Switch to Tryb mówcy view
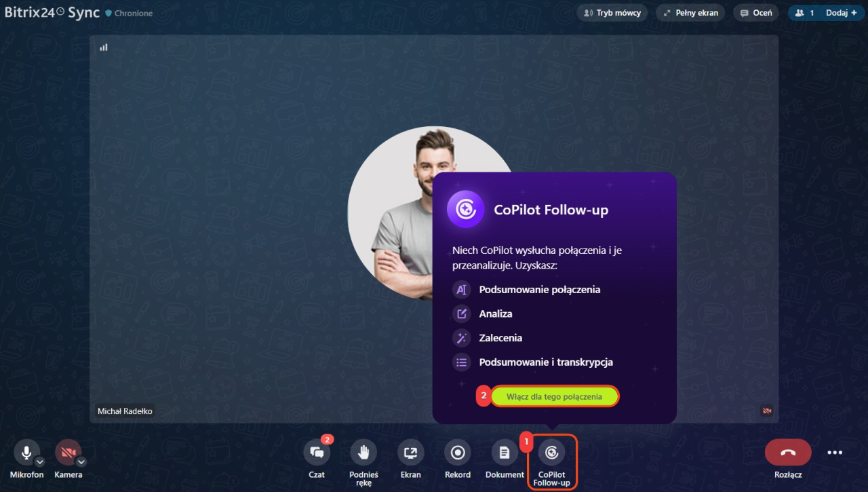 click(x=612, y=13)
